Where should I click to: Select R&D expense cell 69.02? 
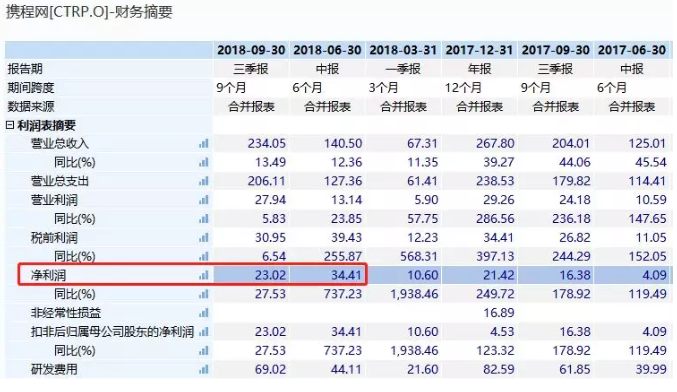tap(270, 369)
